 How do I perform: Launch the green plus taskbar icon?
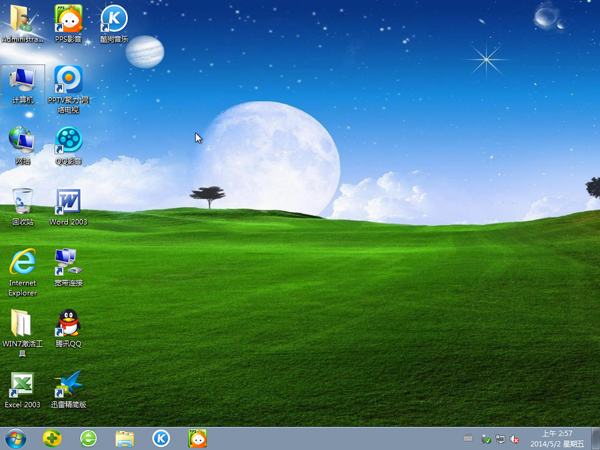click(x=52, y=439)
